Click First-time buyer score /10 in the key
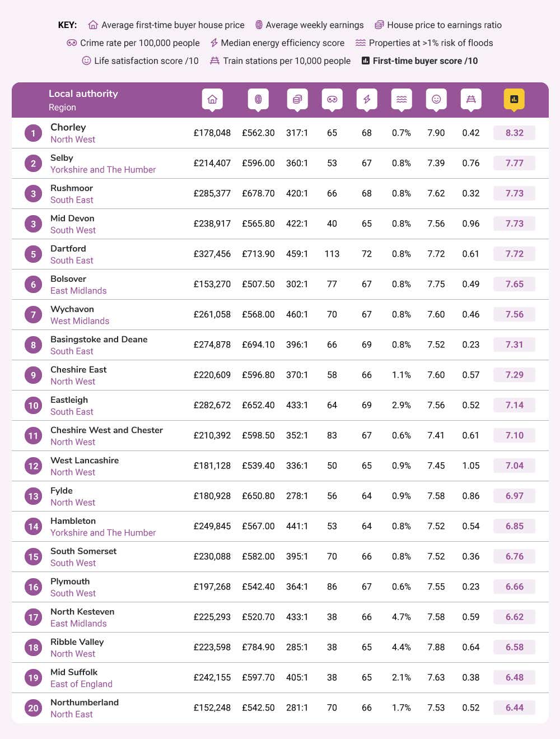Viewport: 560px width, 739px height. click(x=425, y=61)
